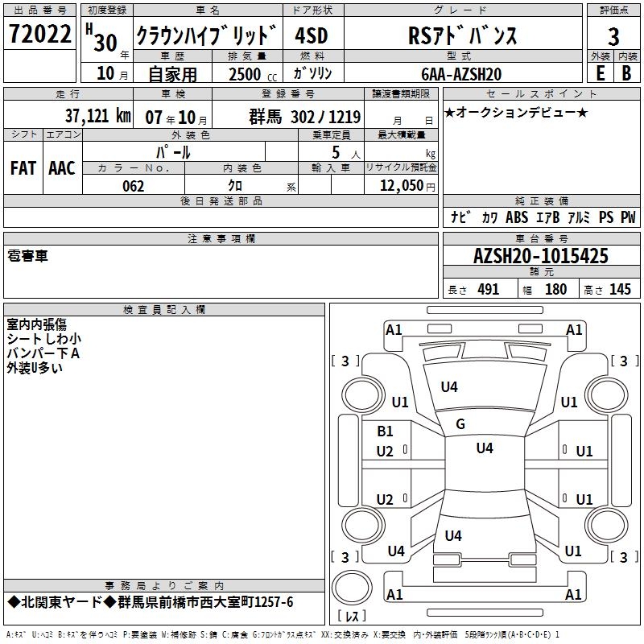Click the equipment item "アルミ"
This screenshot has height=644, width=644.
click(579, 217)
